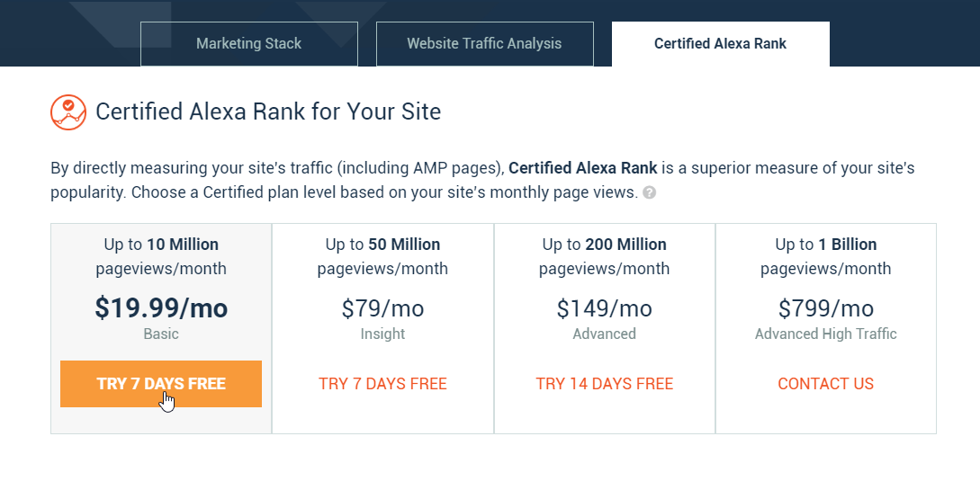Click the 'Up to 200 Million' text
Image resolution: width=980 pixels, height=490 pixels.
[605, 245]
